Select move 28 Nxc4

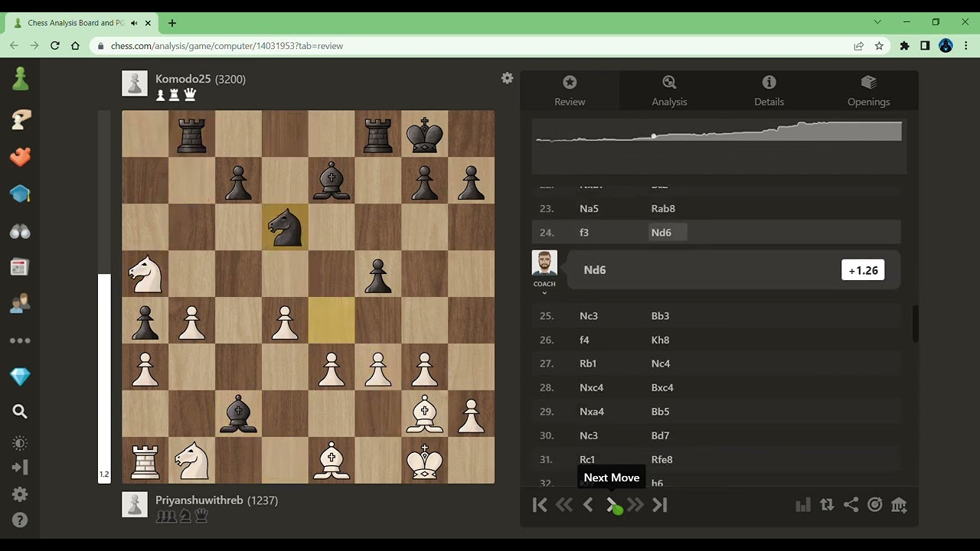point(592,388)
